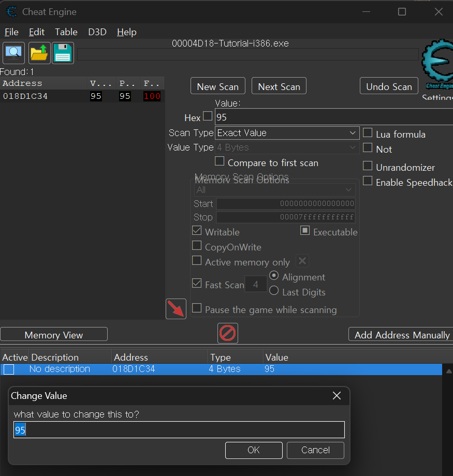Close the Change Value dialog with X
The height and width of the screenshot is (476, 453).
(337, 396)
